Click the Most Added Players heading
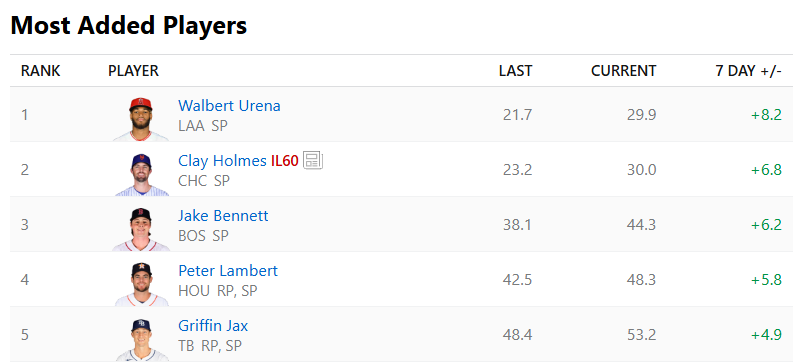This screenshot has width=805, height=364. pos(129,25)
